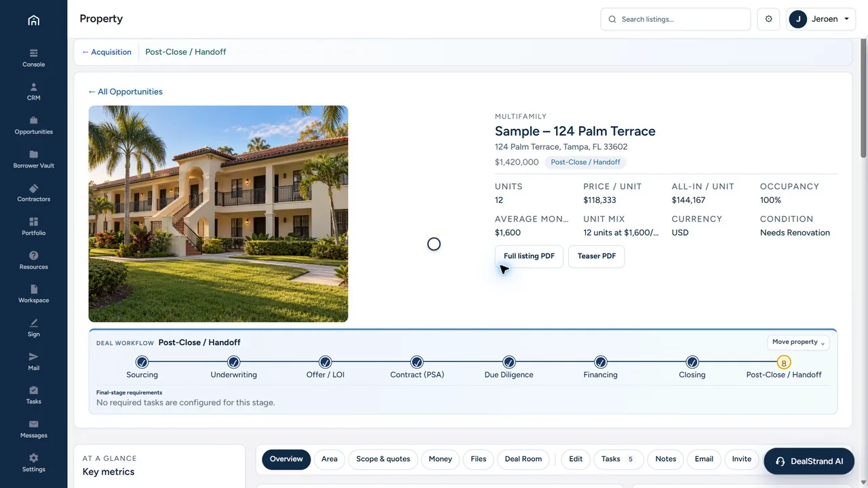Click the Underwriting stage checkmark

point(233,362)
